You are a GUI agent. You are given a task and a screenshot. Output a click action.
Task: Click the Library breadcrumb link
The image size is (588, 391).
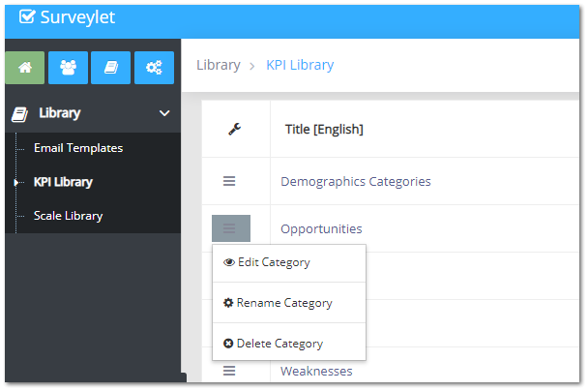pyautogui.click(x=219, y=65)
